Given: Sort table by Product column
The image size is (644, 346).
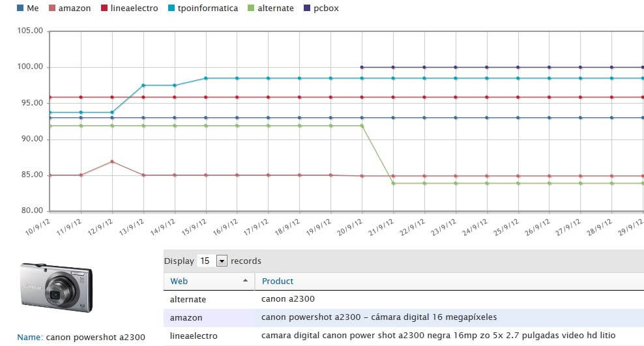Looking at the screenshot, I should (x=278, y=281).
